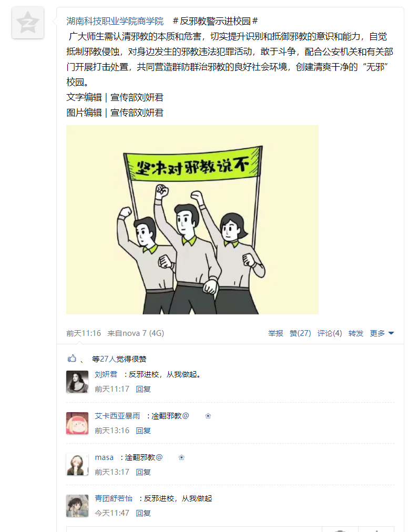The width and height of the screenshot is (408, 532).
Task: Expand the 更多 dropdown menu
Action: tap(382, 333)
